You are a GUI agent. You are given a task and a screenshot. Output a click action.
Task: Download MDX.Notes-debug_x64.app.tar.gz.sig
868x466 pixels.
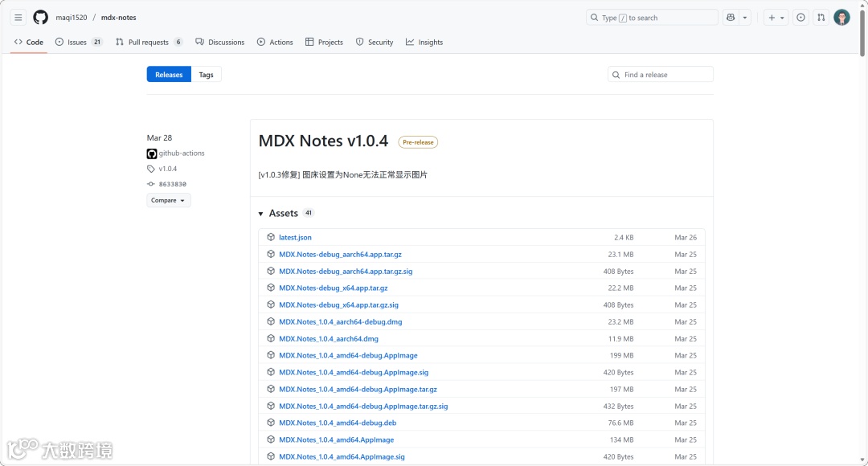click(339, 305)
